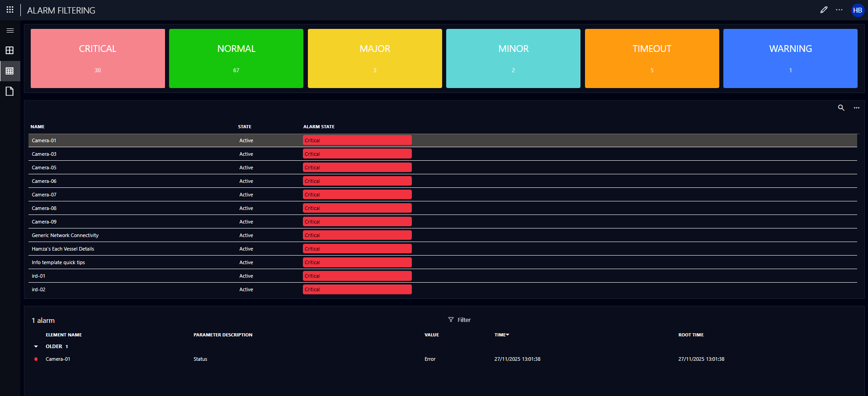Click the pencil edit dashboard icon
The height and width of the screenshot is (396, 868).
(824, 10)
